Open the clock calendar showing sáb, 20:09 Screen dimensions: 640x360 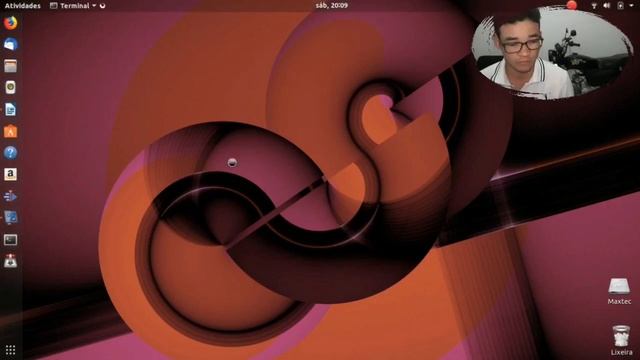tap(331, 5)
